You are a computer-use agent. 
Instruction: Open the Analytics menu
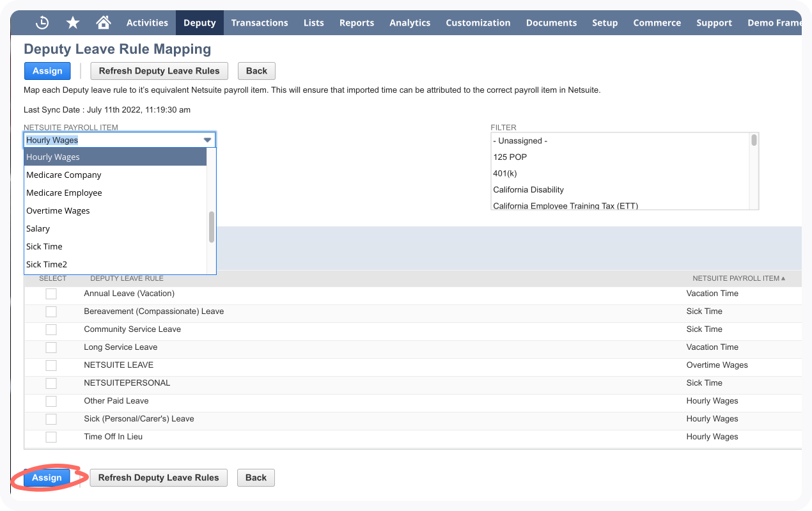[x=410, y=22]
